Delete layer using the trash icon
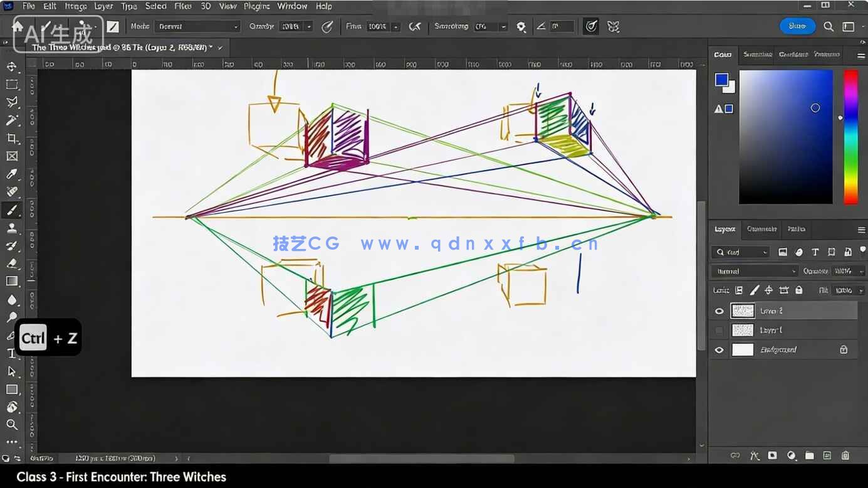This screenshot has height=488, width=868. pyautogui.click(x=845, y=455)
